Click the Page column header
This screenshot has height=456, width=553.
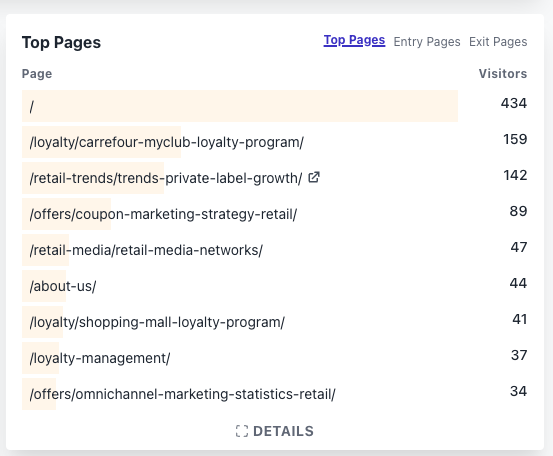(37, 74)
